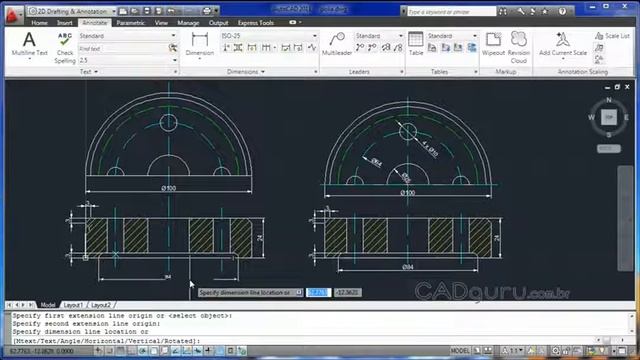Image resolution: width=640 pixels, height=360 pixels.
Task: Open the Insert ribbon tab
Action: tap(64, 23)
